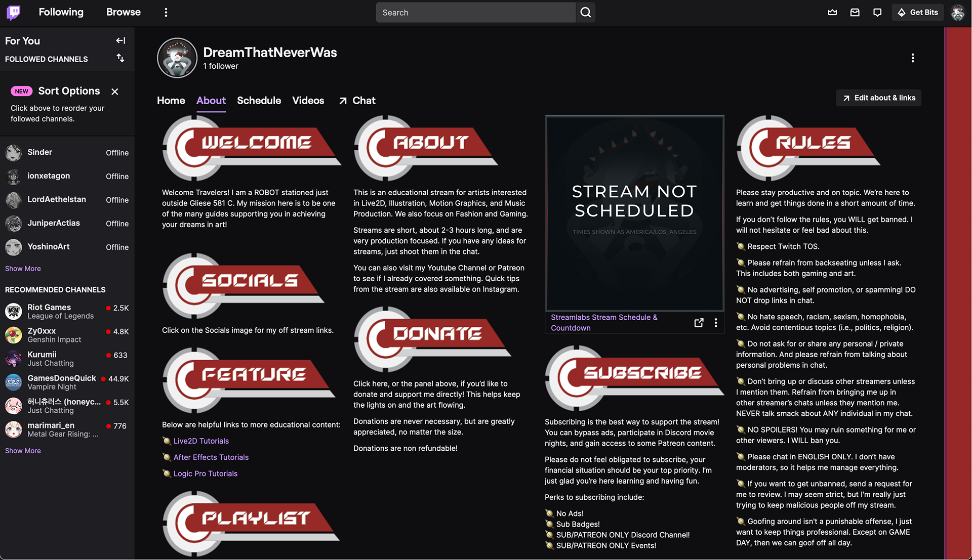Click Edit about & links button
Viewport: 972px width, 560px height.
[878, 98]
